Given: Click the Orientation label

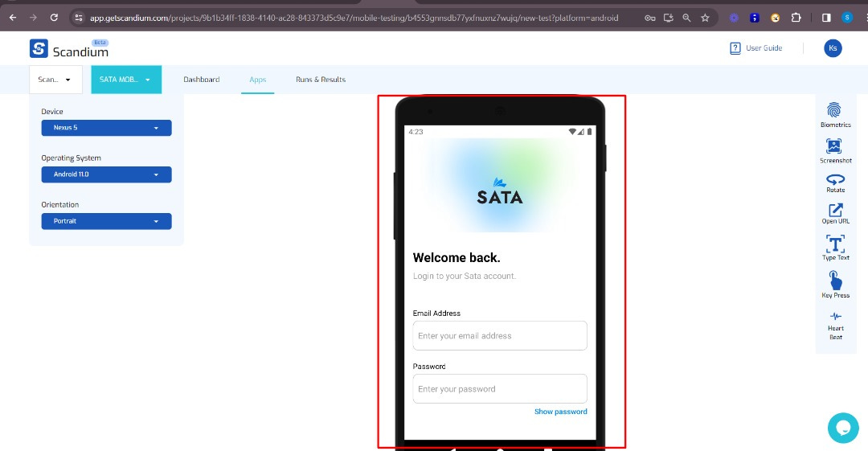Looking at the screenshot, I should coord(59,204).
